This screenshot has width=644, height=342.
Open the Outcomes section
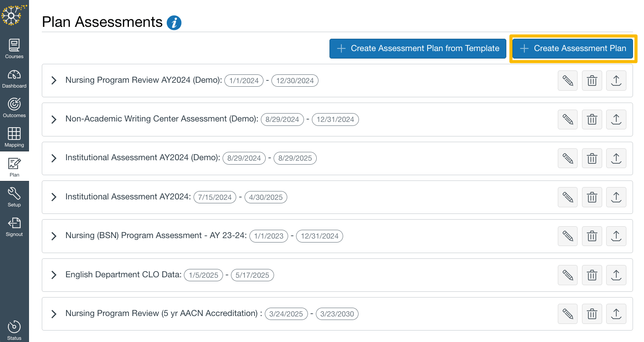pos(14,107)
